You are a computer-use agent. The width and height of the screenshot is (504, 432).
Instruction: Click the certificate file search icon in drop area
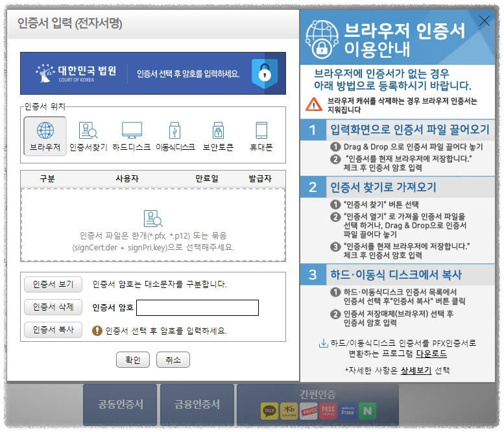pos(153,219)
